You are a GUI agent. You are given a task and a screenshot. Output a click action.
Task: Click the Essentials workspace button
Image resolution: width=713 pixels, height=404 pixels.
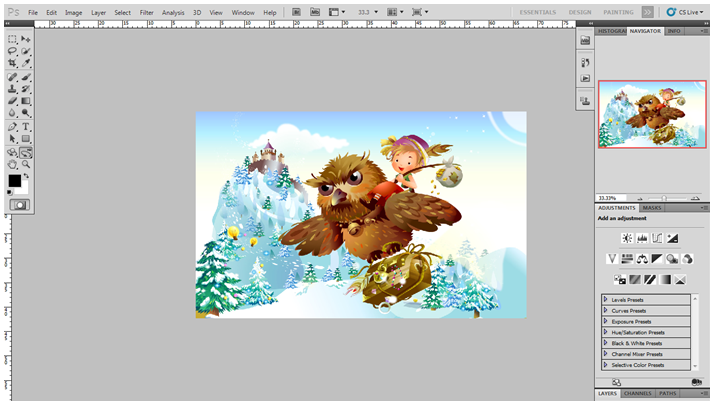point(540,12)
